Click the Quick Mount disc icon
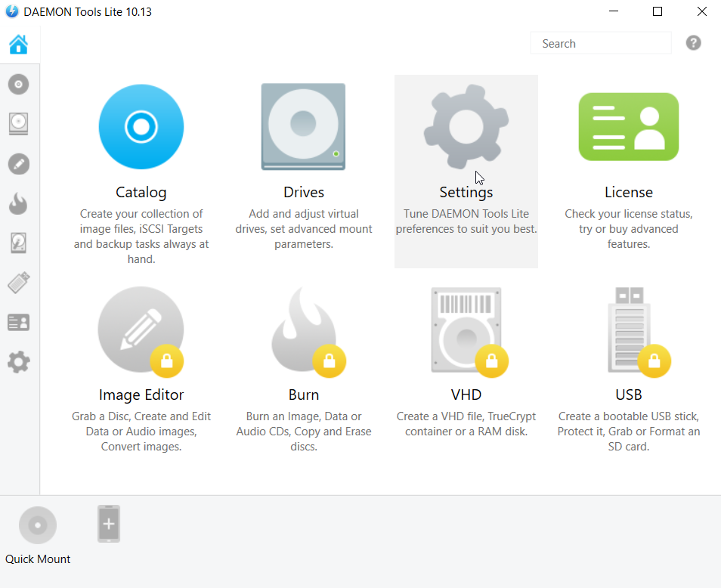721x588 pixels. tap(38, 525)
